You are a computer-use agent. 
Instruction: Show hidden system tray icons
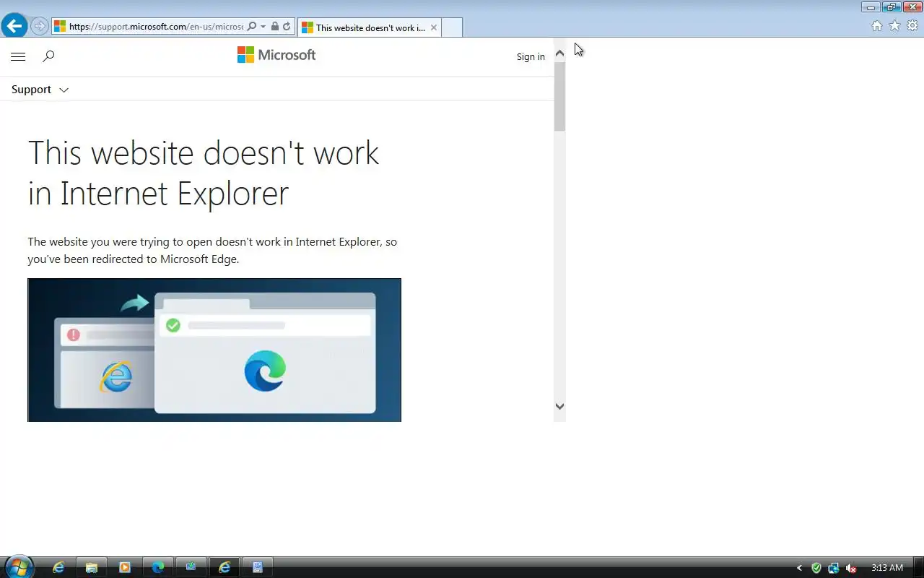pos(799,568)
